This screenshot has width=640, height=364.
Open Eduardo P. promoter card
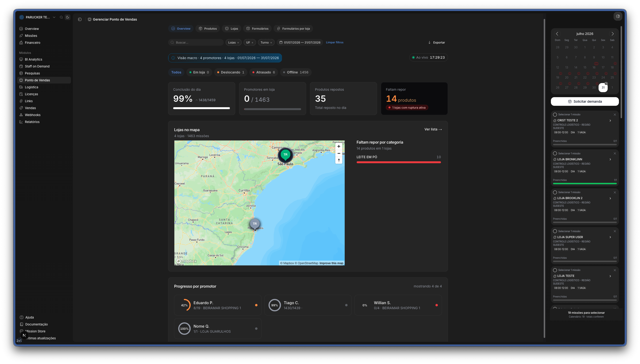218,305
